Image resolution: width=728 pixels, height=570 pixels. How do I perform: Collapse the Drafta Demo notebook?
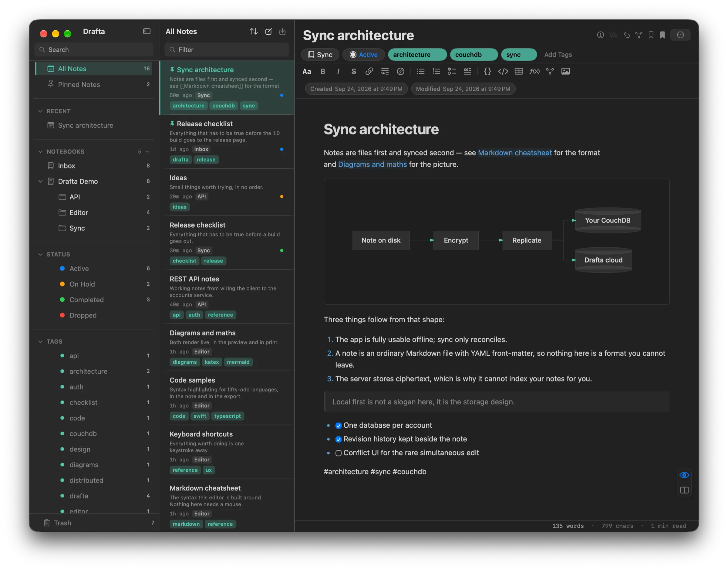tap(40, 181)
